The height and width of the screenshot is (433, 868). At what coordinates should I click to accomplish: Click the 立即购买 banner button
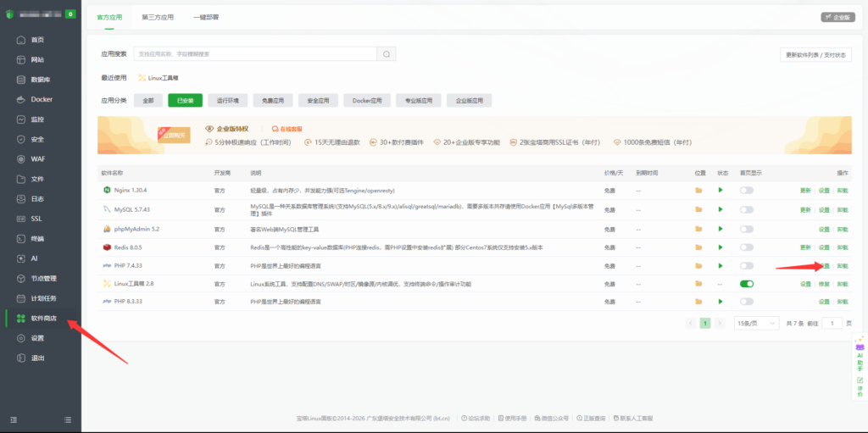click(173, 135)
